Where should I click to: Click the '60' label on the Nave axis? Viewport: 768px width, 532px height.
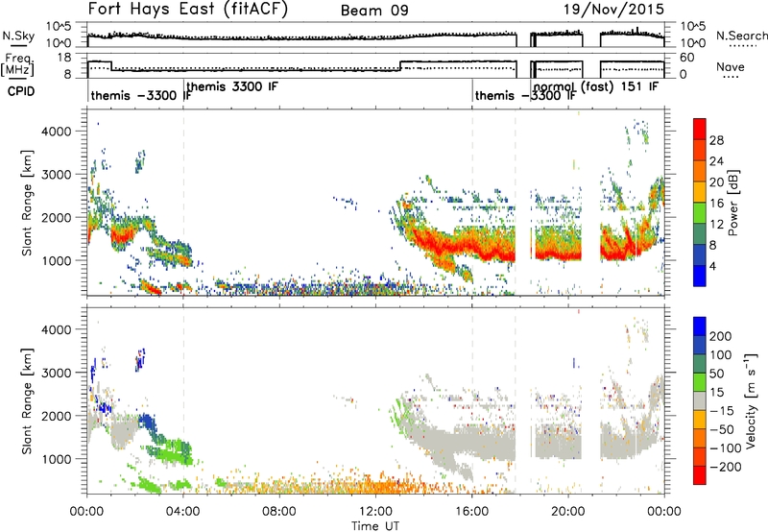687,58
